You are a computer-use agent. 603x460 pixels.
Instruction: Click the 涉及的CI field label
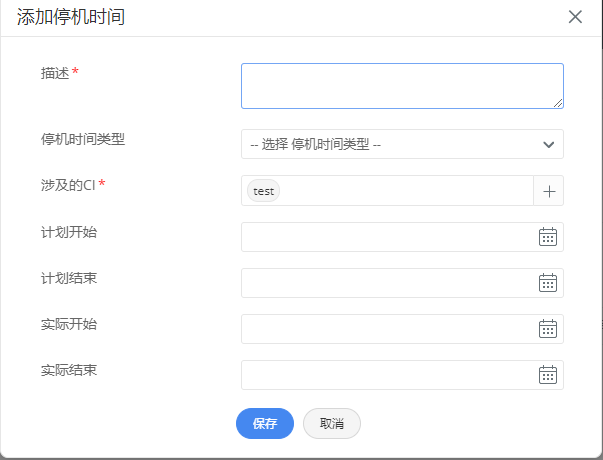click(68, 185)
